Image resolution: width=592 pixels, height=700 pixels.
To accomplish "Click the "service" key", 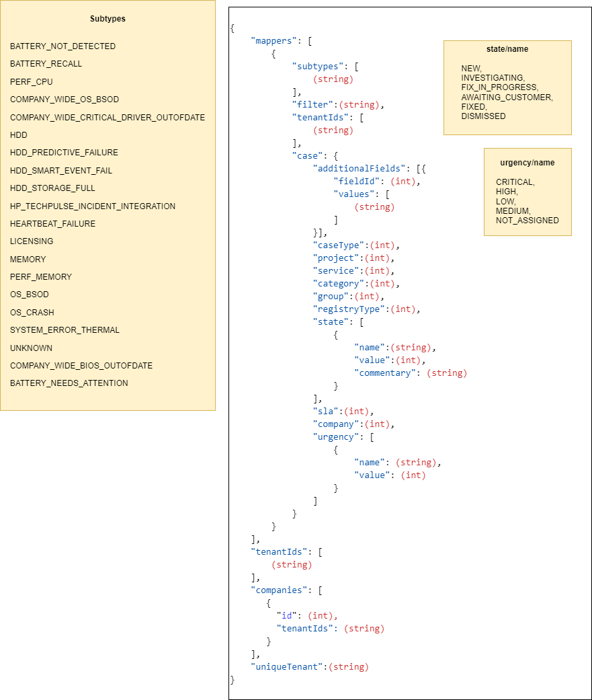I will [336, 271].
